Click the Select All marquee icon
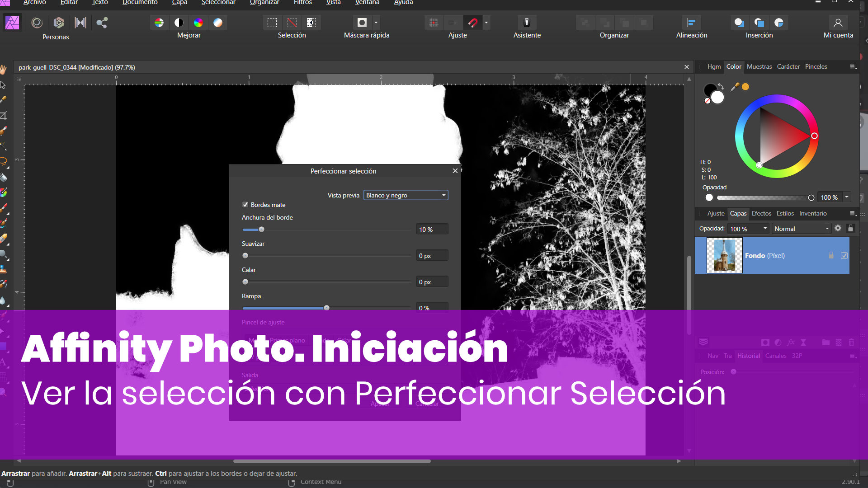The height and width of the screenshot is (488, 868). coord(272,23)
